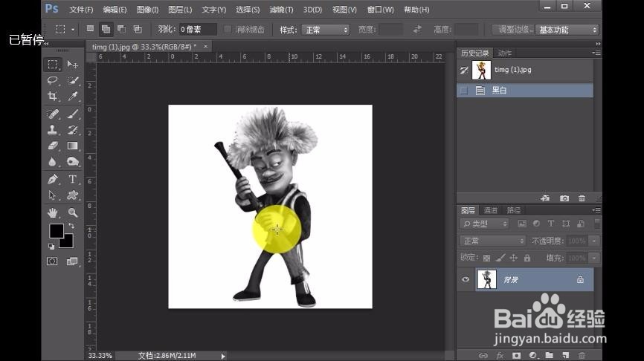
Task: Select the Eyedropper tool
Action: 73,96
